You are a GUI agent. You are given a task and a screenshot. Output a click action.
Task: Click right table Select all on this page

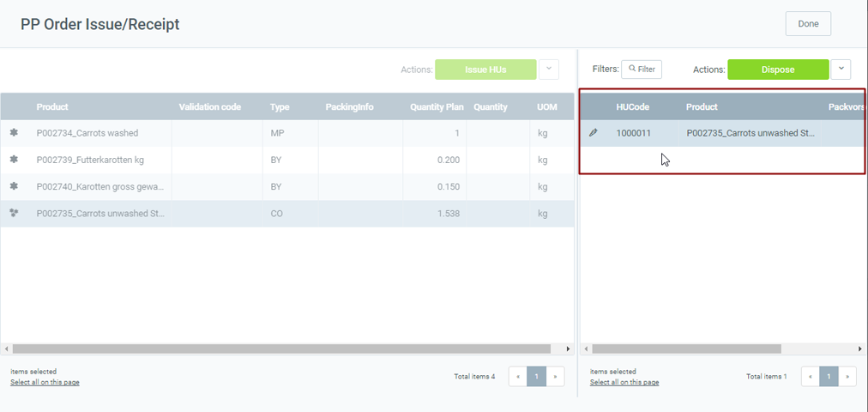coord(624,382)
